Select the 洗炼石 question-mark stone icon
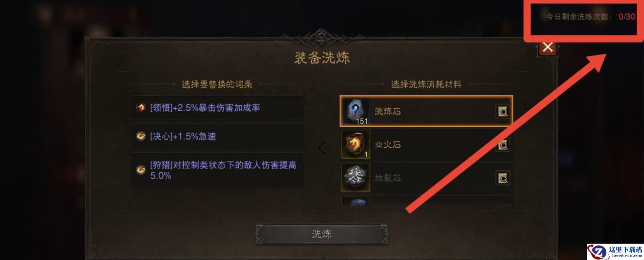Screen dimensions: 644x260 coord(355,111)
